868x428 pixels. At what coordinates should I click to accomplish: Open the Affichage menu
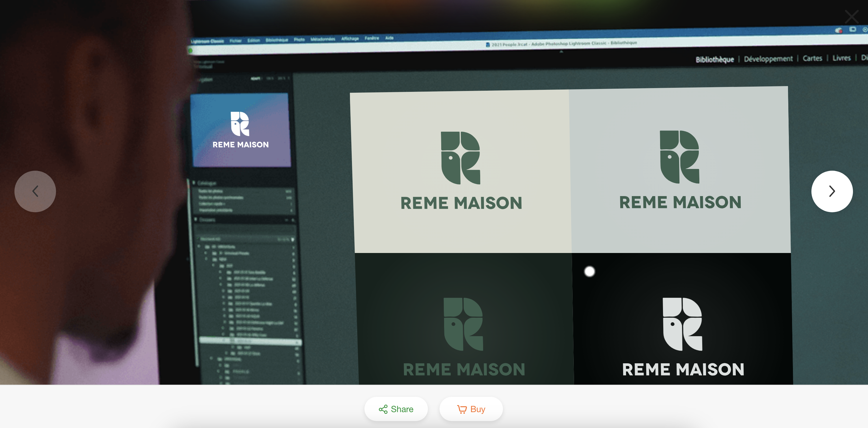[x=350, y=38]
